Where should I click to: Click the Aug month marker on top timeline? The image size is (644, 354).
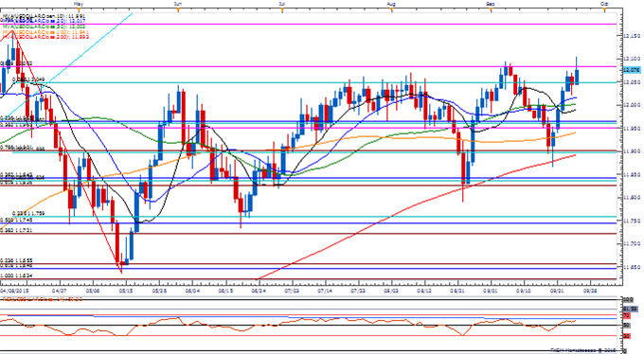[x=391, y=4]
